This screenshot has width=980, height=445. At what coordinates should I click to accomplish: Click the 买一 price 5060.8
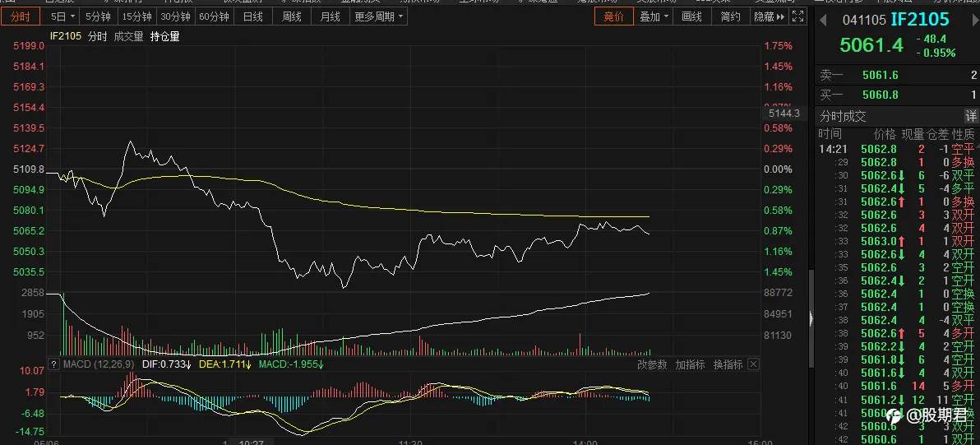pyautogui.click(x=880, y=95)
